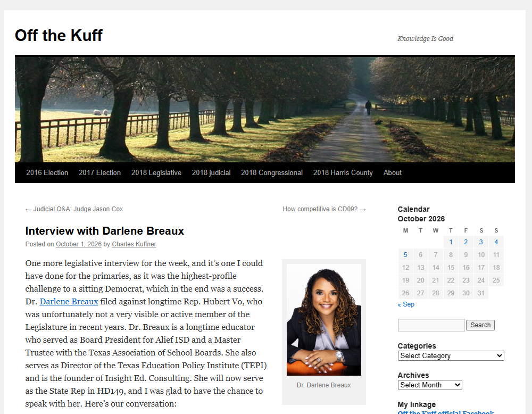The image size is (532, 414).
Task: Follow the Darlene Breaux link in article
Action: coord(69,301)
